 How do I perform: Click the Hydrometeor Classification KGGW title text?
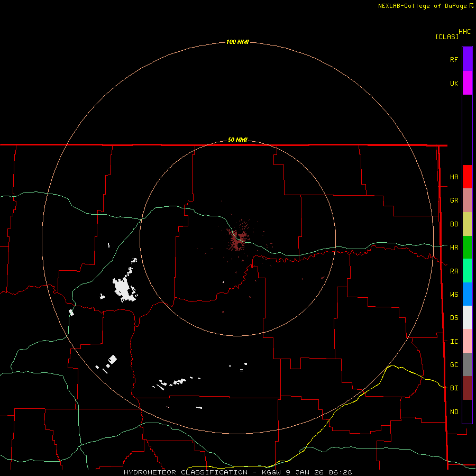tap(237, 472)
